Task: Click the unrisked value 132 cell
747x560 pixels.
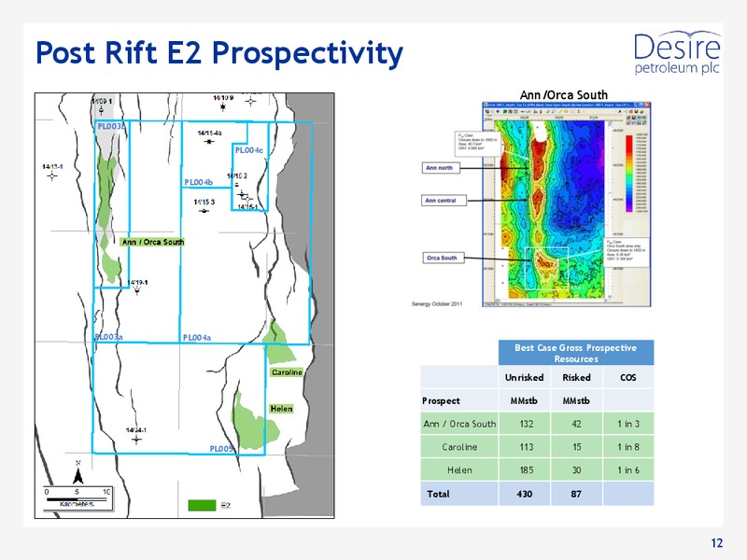Action: click(525, 424)
